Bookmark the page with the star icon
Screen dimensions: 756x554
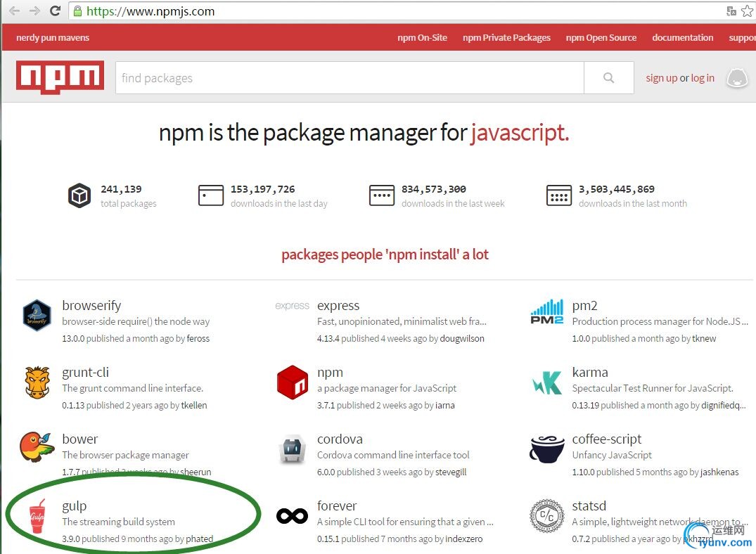click(x=747, y=11)
